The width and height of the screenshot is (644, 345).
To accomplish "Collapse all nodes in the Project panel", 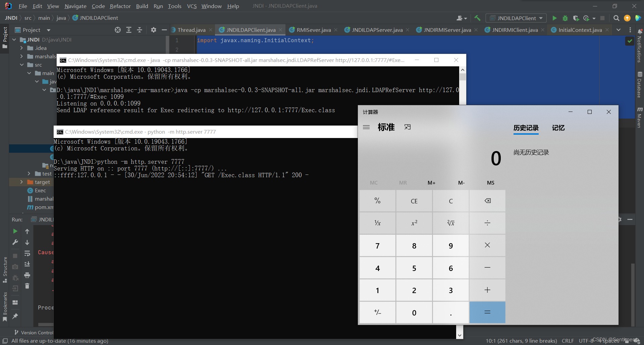I will click(140, 30).
